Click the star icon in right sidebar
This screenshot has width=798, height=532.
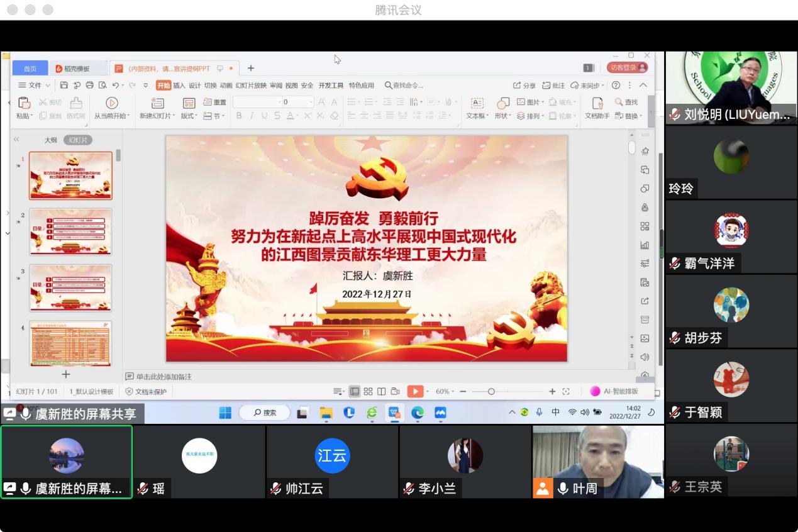(x=645, y=151)
